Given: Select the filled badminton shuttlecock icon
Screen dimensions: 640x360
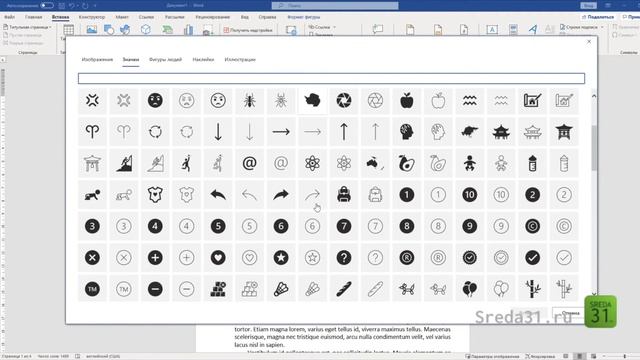Looking at the screenshot, I should [x=281, y=289].
